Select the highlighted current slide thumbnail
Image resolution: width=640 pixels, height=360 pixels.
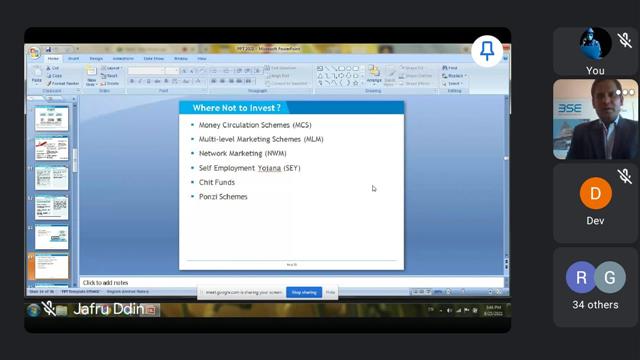click(x=51, y=267)
